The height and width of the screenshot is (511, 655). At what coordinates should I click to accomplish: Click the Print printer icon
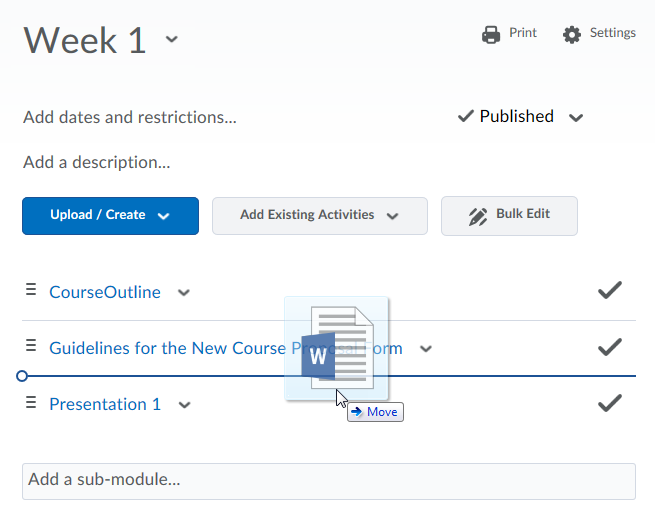(491, 34)
